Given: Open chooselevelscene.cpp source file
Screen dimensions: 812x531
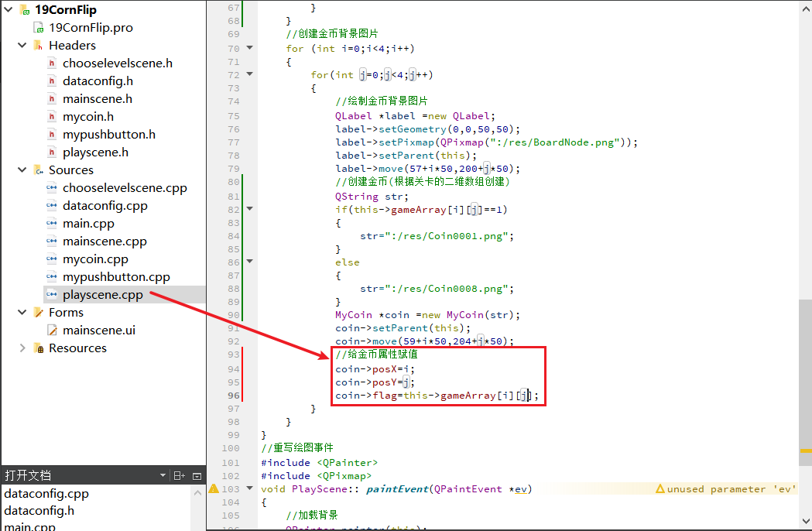Looking at the screenshot, I should coord(125,187).
